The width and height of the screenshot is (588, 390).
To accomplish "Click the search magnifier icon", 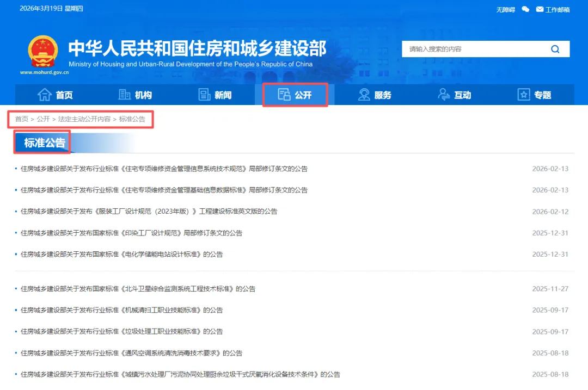I will point(555,49).
